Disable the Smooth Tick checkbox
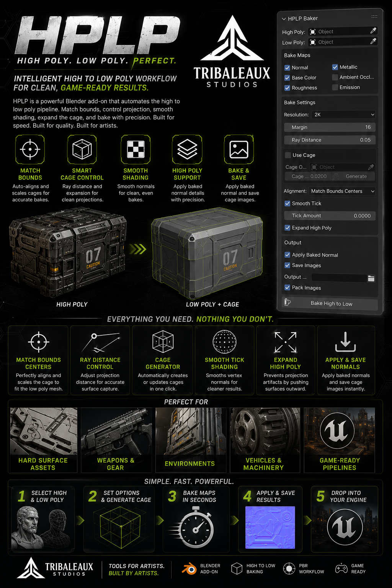Screen dimensions: 392x588 pos(287,204)
